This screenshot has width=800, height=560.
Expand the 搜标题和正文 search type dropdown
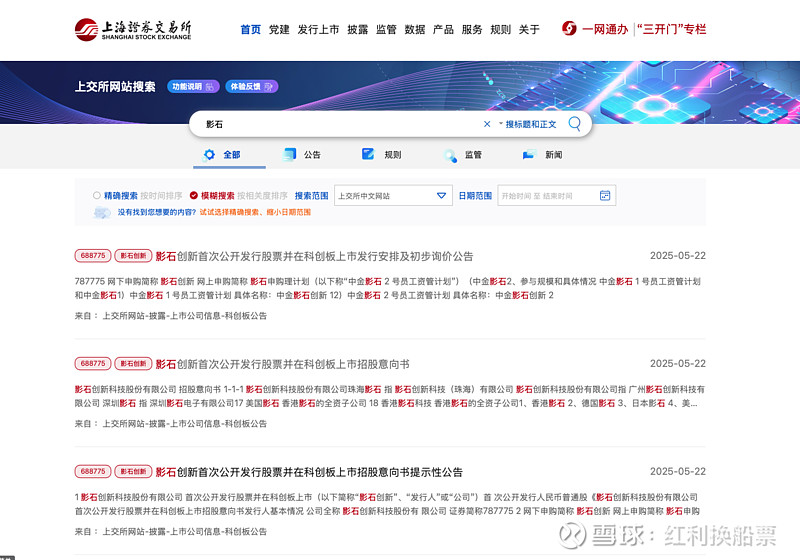click(528, 124)
